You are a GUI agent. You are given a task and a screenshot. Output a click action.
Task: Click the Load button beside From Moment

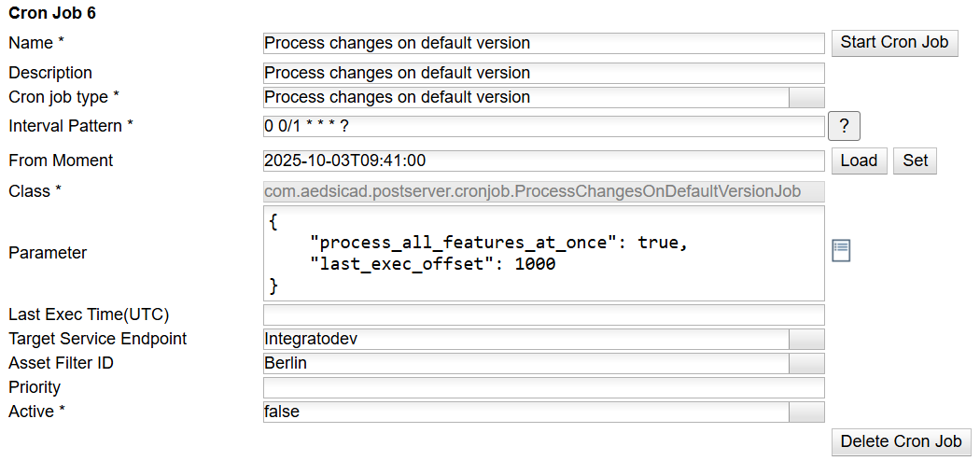click(x=859, y=161)
